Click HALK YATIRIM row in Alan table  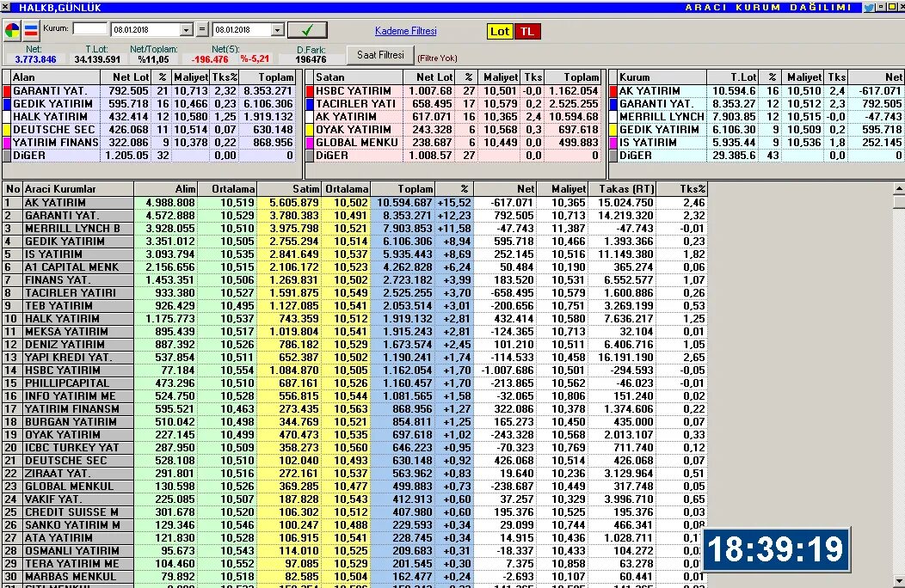pos(151,117)
